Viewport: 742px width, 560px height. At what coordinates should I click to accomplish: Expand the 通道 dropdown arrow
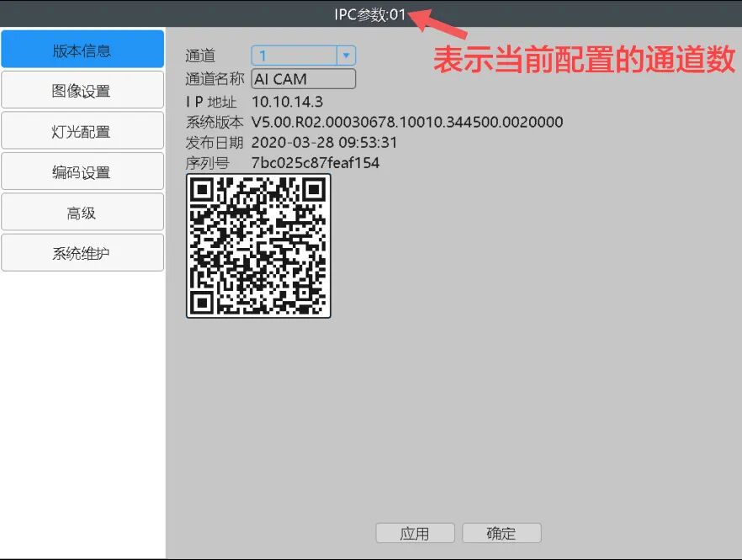pos(346,55)
